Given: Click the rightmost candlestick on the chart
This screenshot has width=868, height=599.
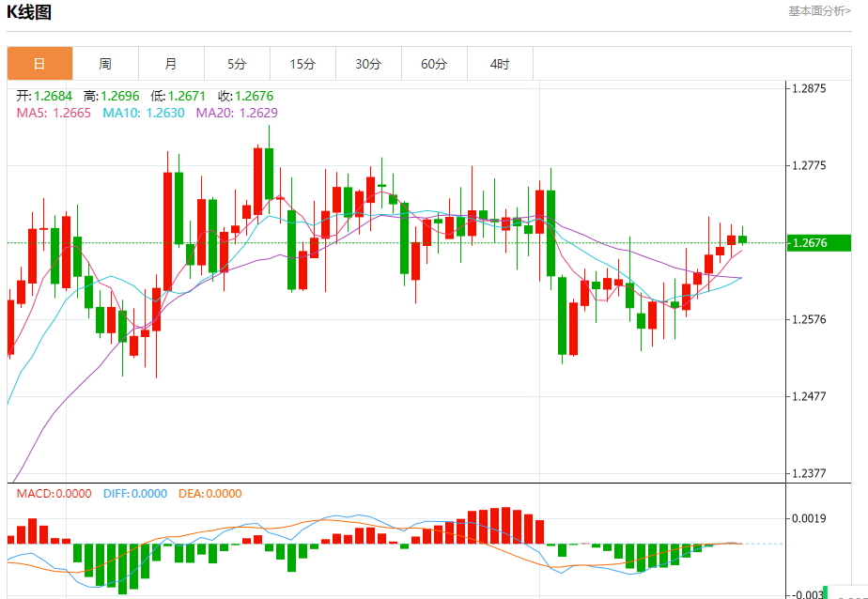Looking at the screenshot, I should click(742, 239).
